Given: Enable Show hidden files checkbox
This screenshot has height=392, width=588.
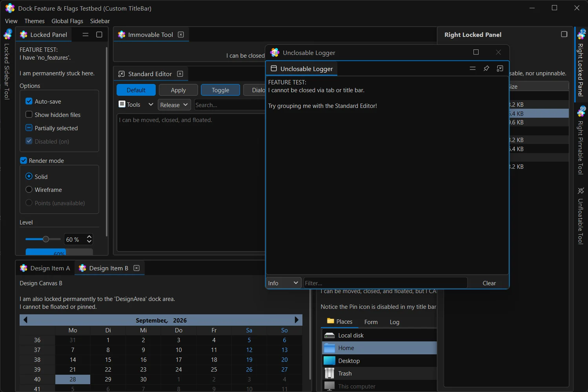Looking at the screenshot, I should pos(29,115).
